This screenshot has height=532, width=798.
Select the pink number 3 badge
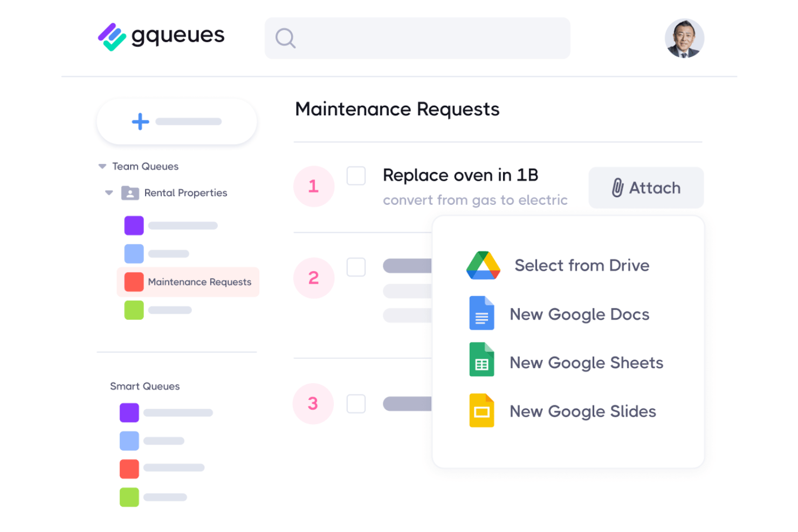pyautogui.click(x=313, y=404)
